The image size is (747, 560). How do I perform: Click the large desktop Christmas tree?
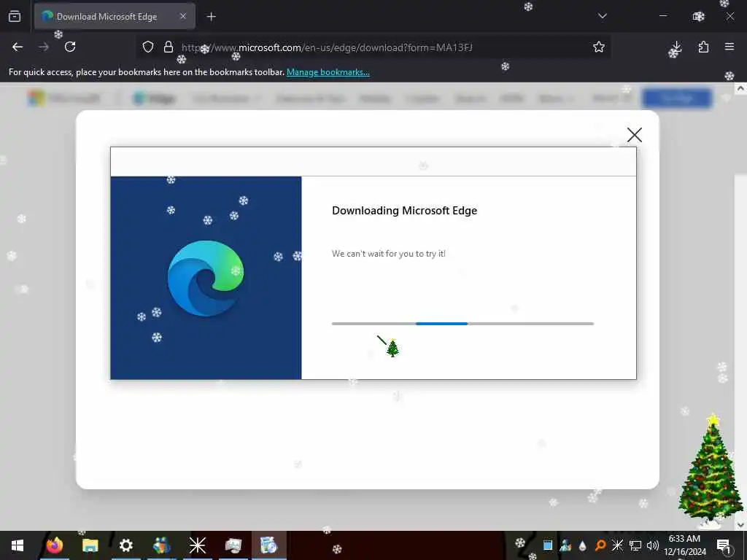point(710,469)
